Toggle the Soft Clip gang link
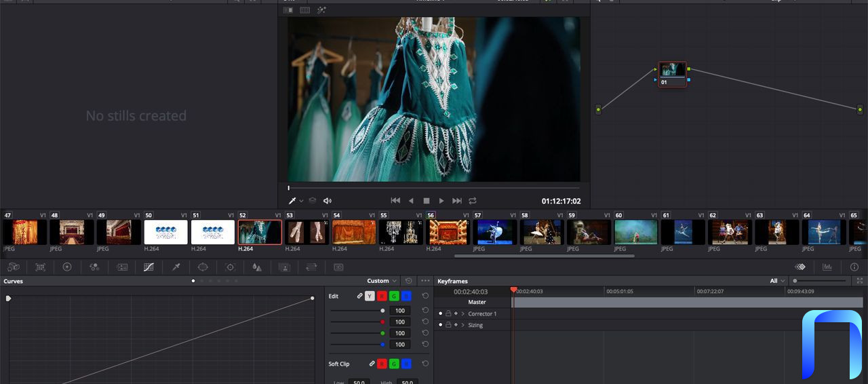 click(372, 364)
